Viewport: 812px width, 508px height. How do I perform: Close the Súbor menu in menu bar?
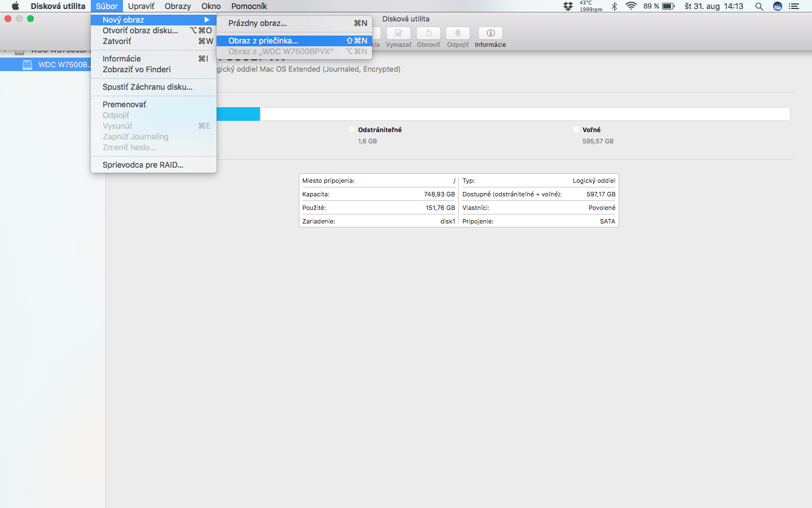click(107, 6)
